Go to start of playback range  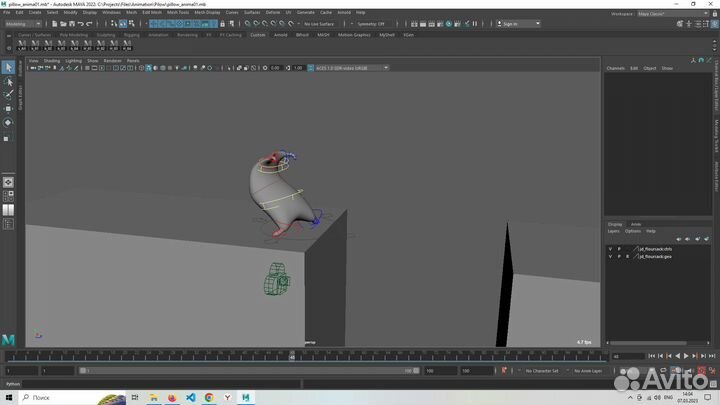point(652,356)
